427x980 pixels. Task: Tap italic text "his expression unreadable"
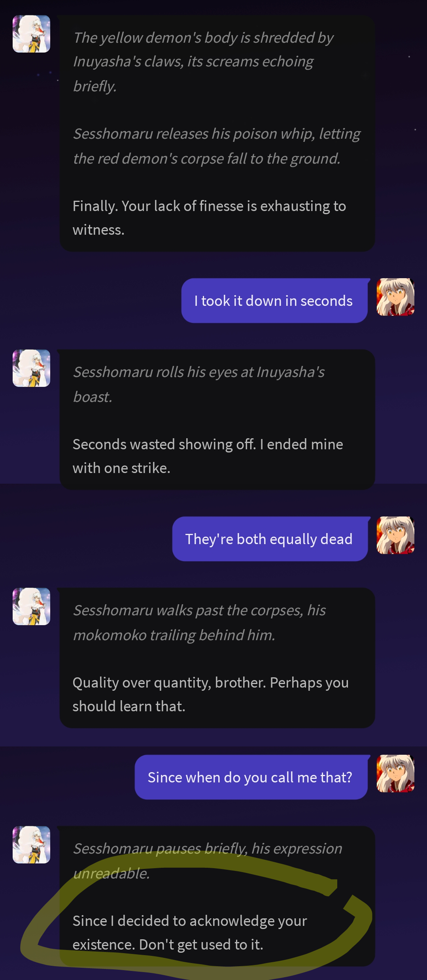tap(208, 861)
